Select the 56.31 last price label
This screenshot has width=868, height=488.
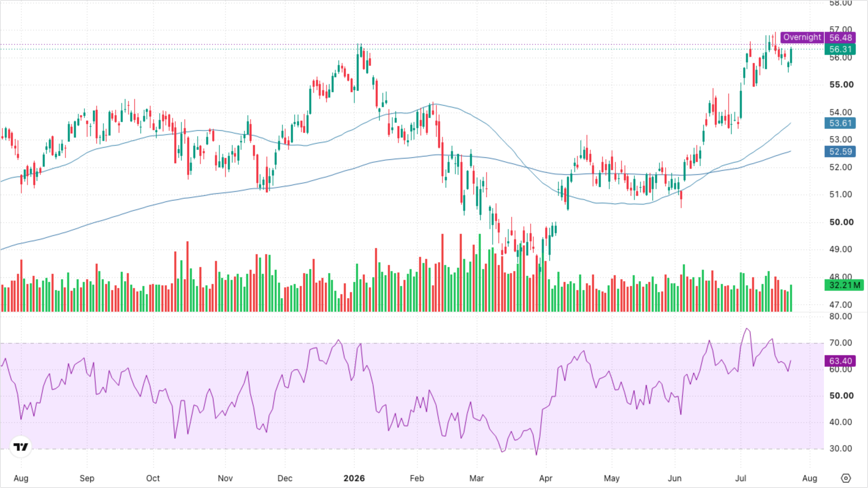point(841,49)
